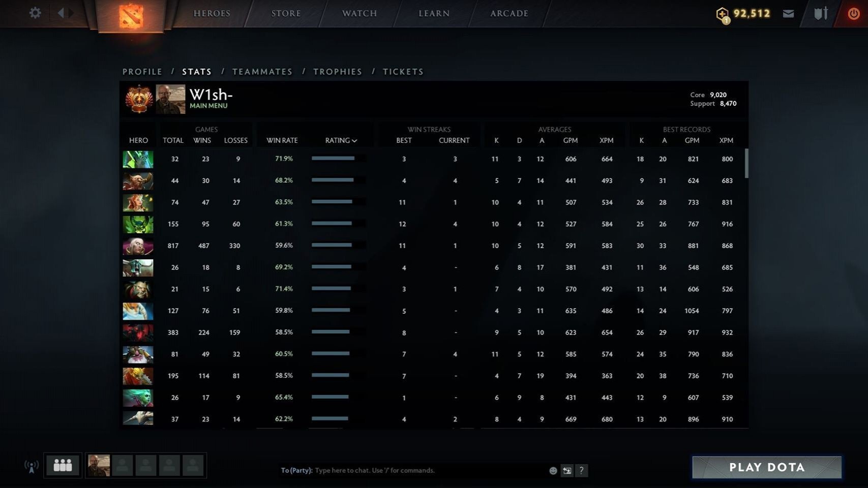The image size is (868, 488).
Task: Switch to the TROPHIES tab
Action: [338, 72]
